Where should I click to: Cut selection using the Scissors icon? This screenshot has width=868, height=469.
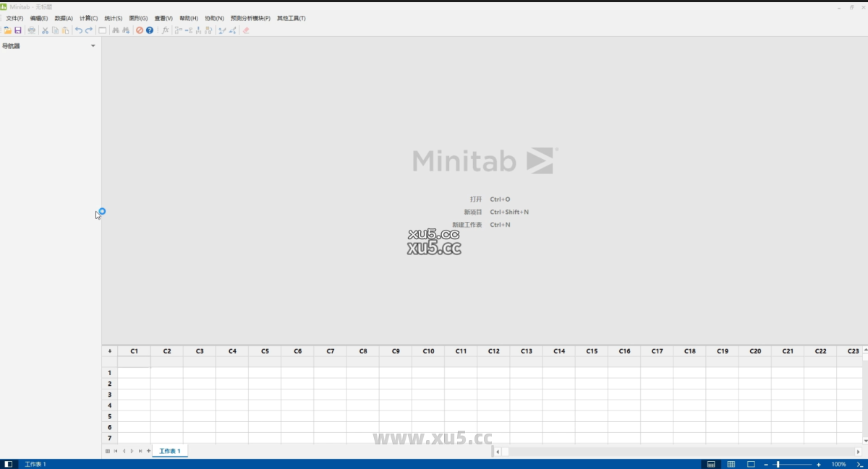click(x=46, y=30)
